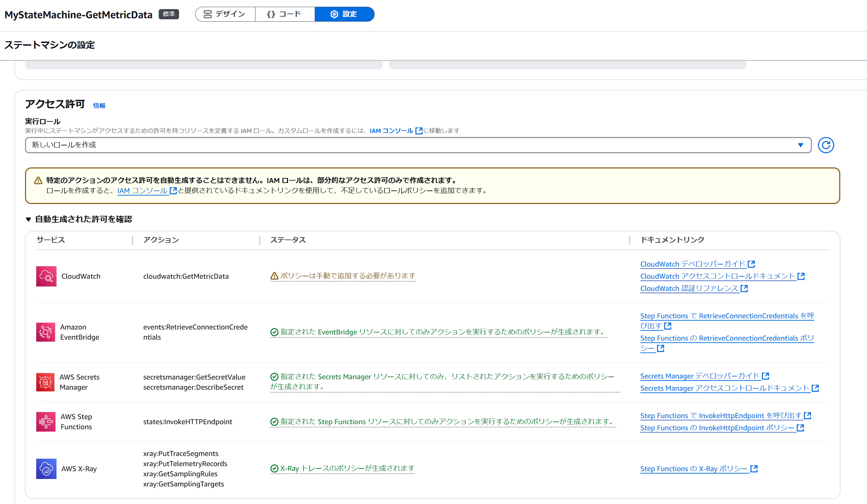This screenshot has height=504, width=867.
Task: Click external link icon next to Secrets Manager デベロッパーガイド
Action: pyautogui.click(x=765, y=376)
